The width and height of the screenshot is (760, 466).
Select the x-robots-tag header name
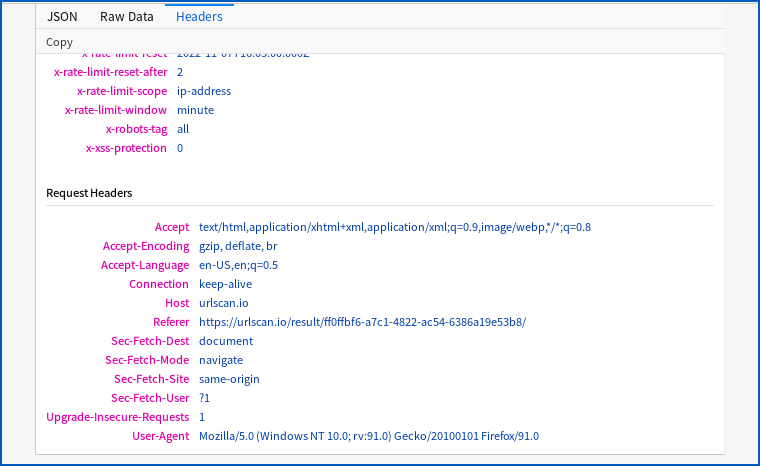click(137, 129)
